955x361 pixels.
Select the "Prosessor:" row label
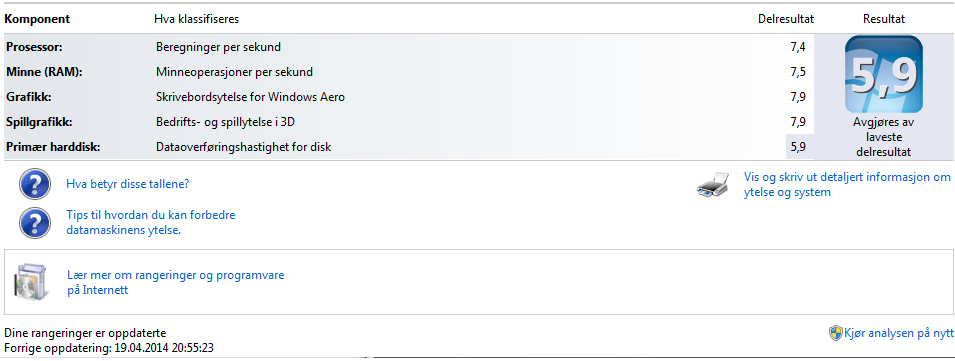(x=35, y=47)
